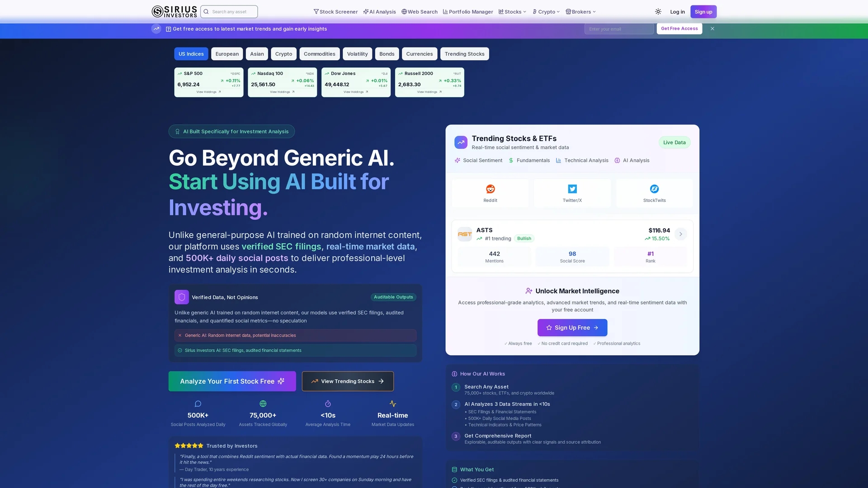The width and height of the screenshot is (868, 488).
Task: Click the chat bubble icon above 500K+
Action: click(198, 404)
